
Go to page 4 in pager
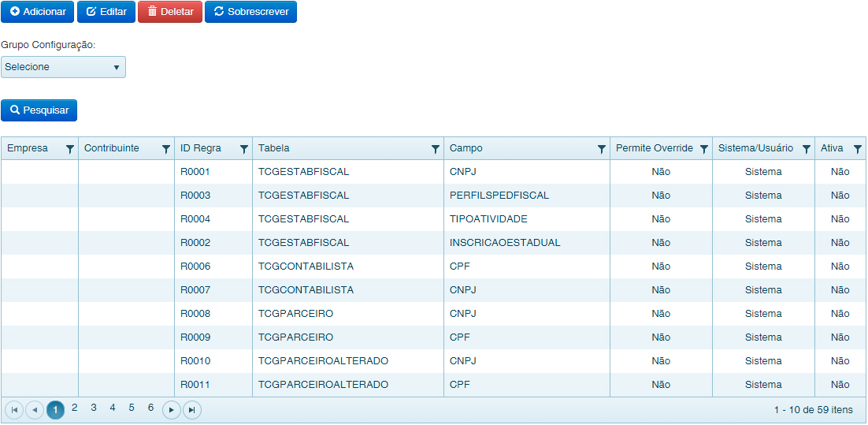point(113,408)
